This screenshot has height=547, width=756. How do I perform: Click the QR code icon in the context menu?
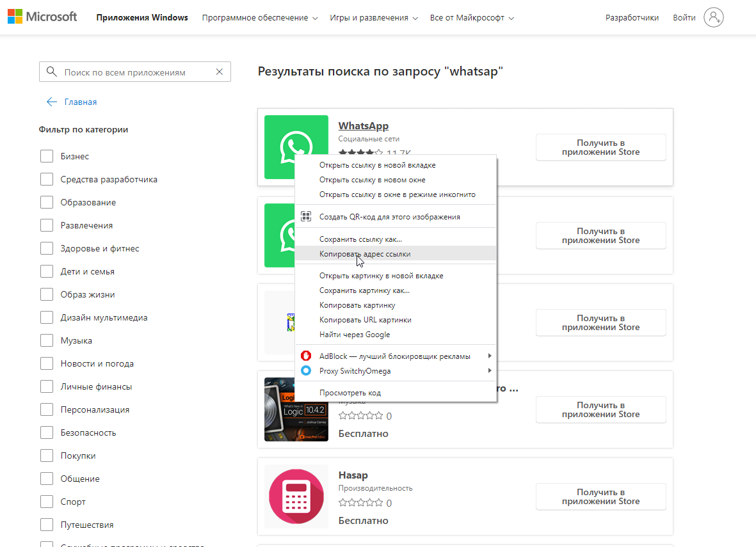[306, 216]
